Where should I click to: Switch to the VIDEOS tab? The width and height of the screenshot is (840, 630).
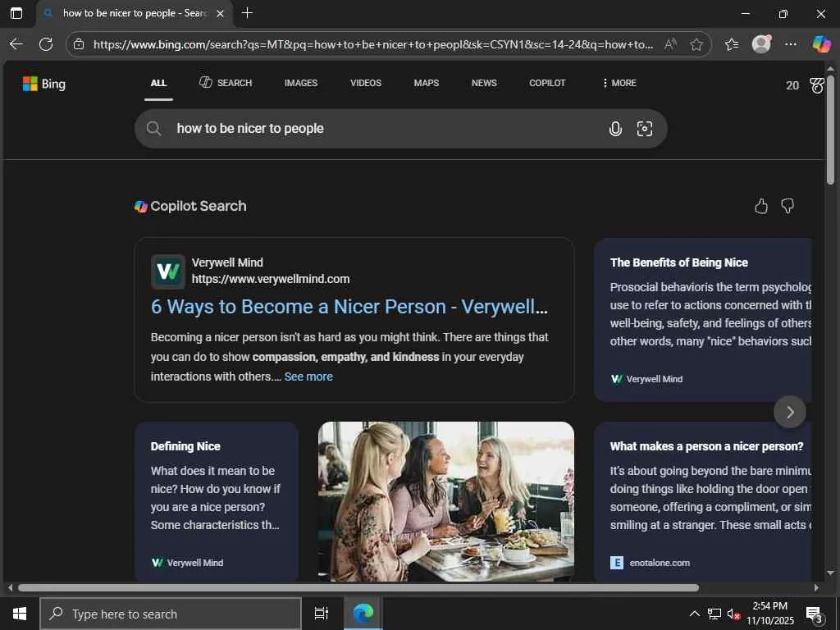(366, 83)
